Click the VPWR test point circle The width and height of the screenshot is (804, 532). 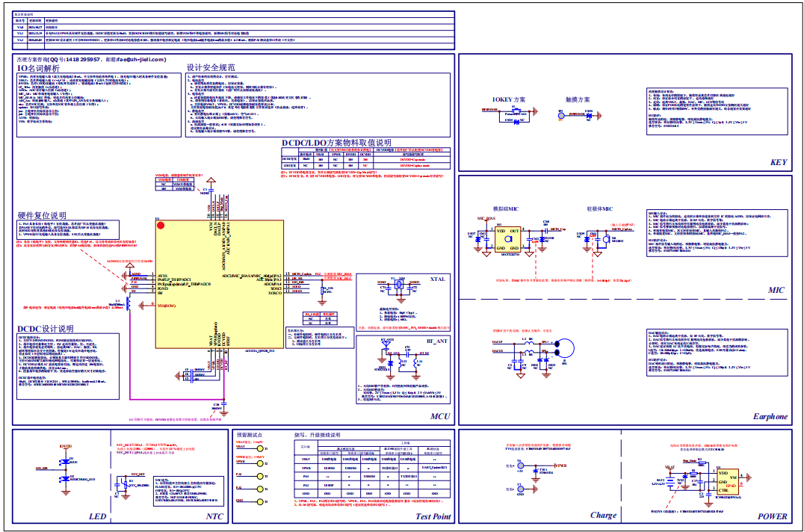[260, 463]
